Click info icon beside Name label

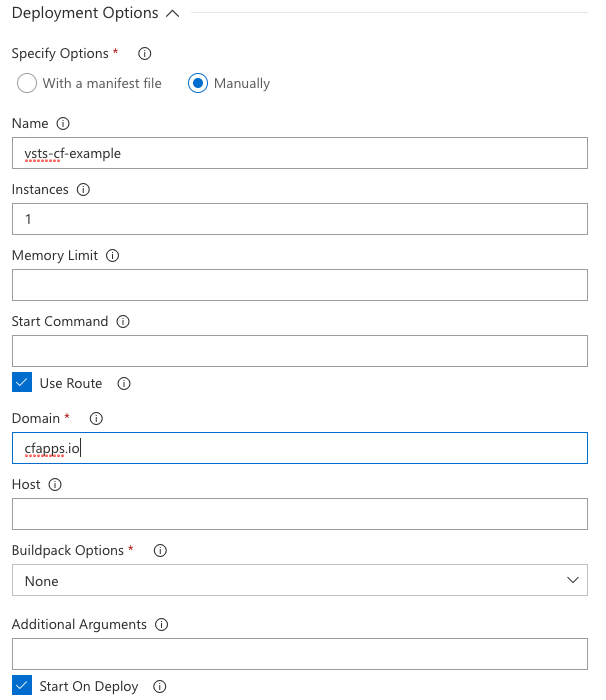pyautogui.click(x=64, y=124)
